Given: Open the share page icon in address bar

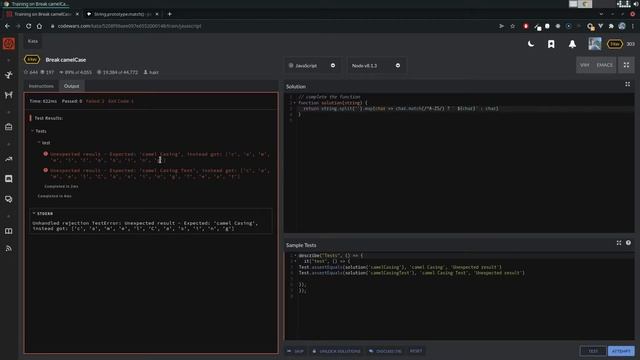Looking at the screenshot, I should 501,26.
